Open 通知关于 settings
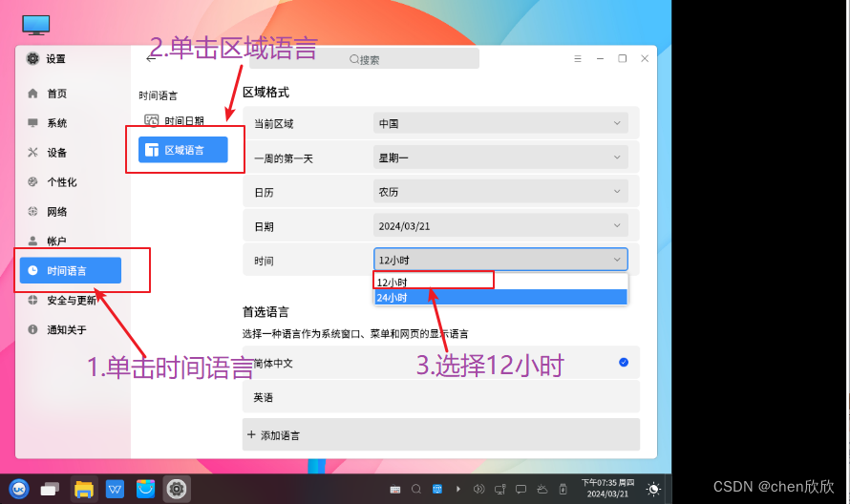Screen dimensions: 850x504 point(66,329)
